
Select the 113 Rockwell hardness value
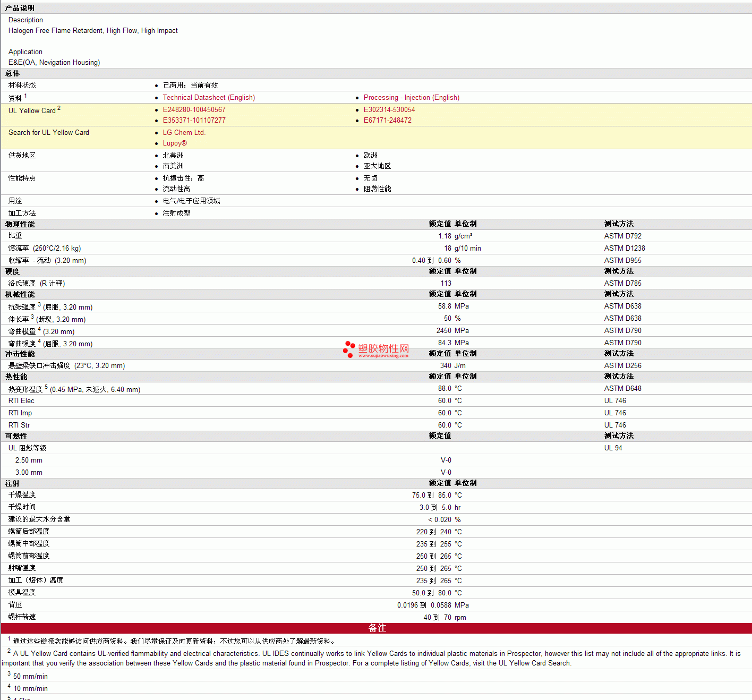click(x=446, y=284)
